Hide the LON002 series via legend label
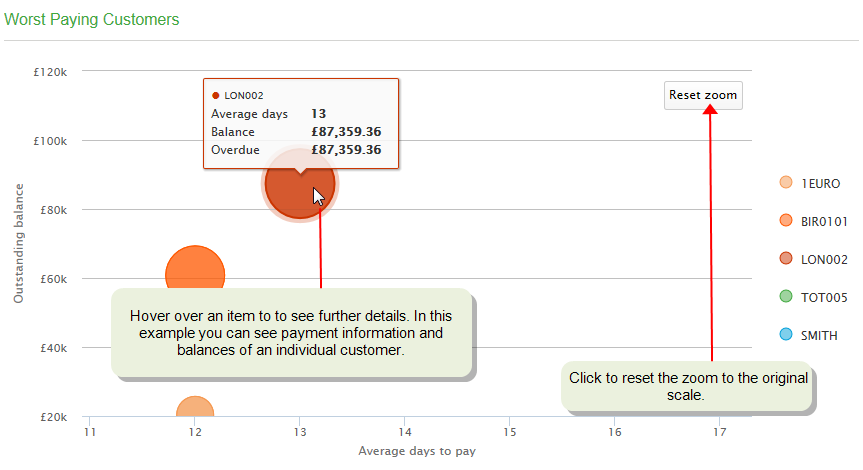 click(824, 260)
